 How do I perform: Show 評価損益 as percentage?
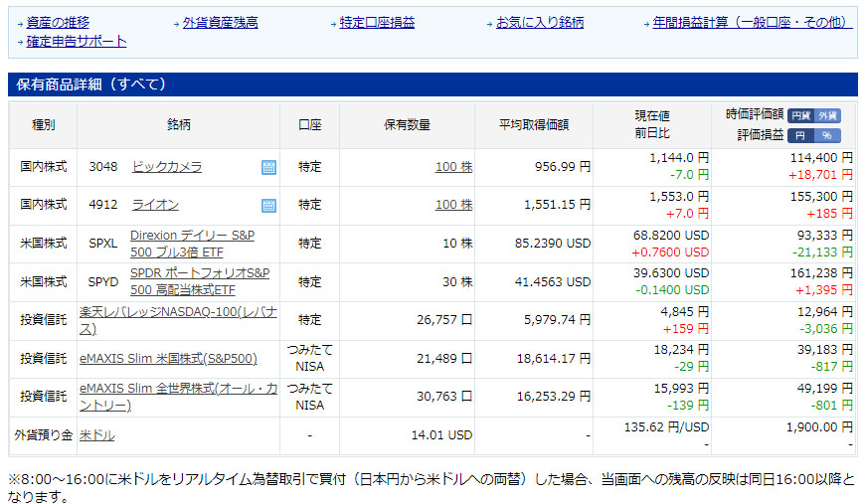point(827,135)
